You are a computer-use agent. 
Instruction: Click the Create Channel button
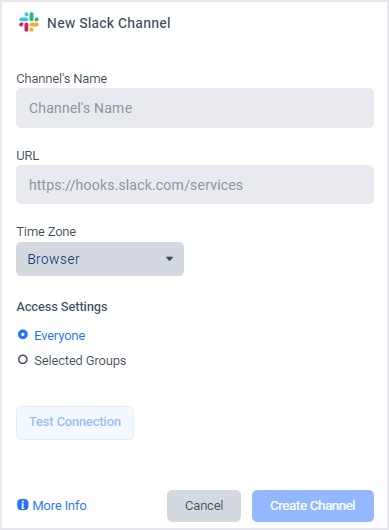coord(313,506)
